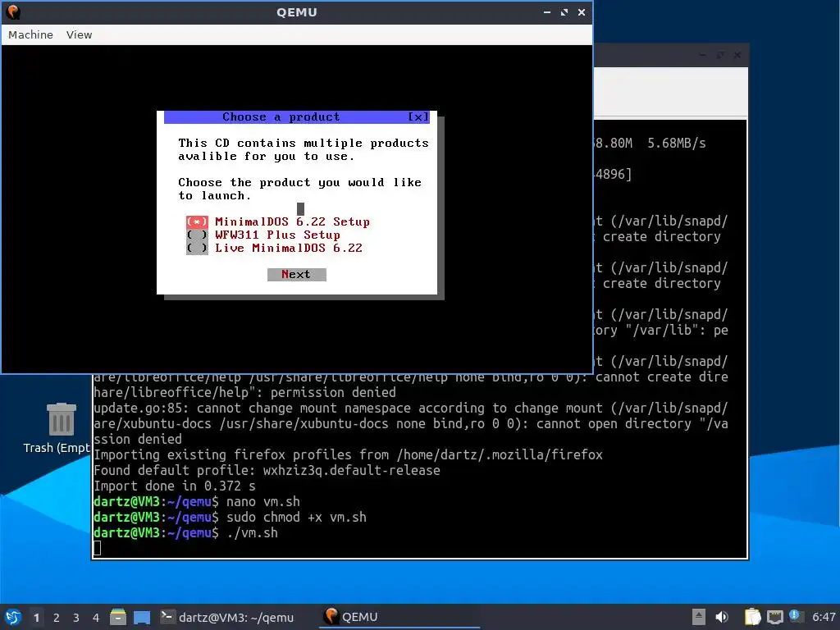
Task: Open the file manager from taskbar
Action: tap(118, 617)
